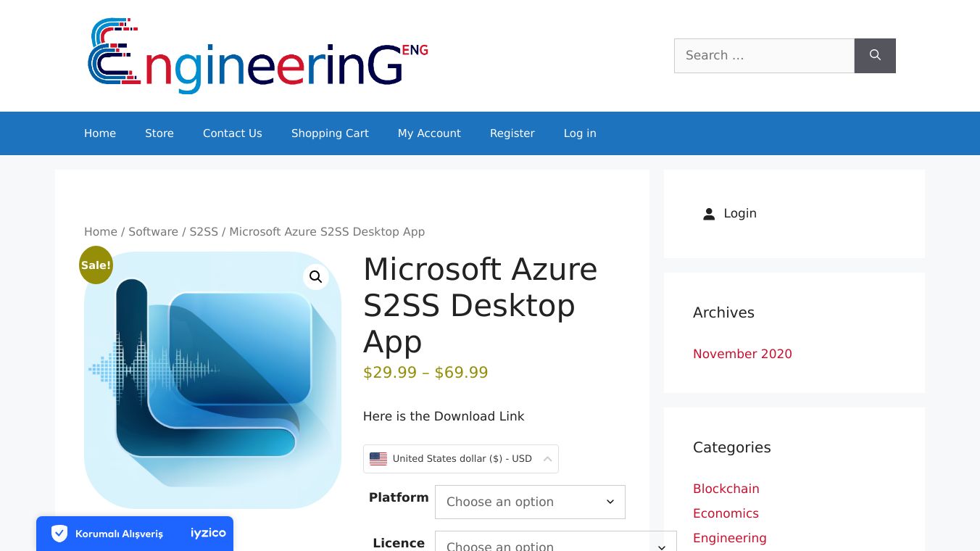Click the Azure S2SS product image
980x551 pixels.
coord(212,381)
